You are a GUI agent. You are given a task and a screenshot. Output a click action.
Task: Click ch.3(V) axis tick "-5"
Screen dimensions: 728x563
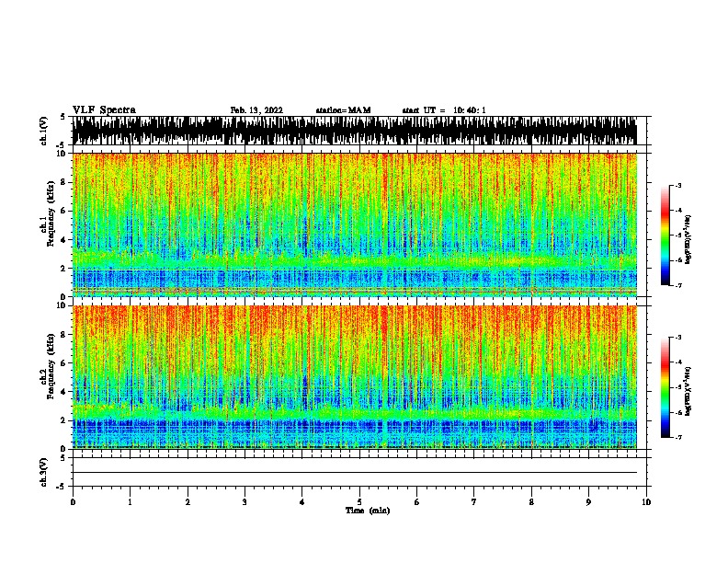(62, 487)
